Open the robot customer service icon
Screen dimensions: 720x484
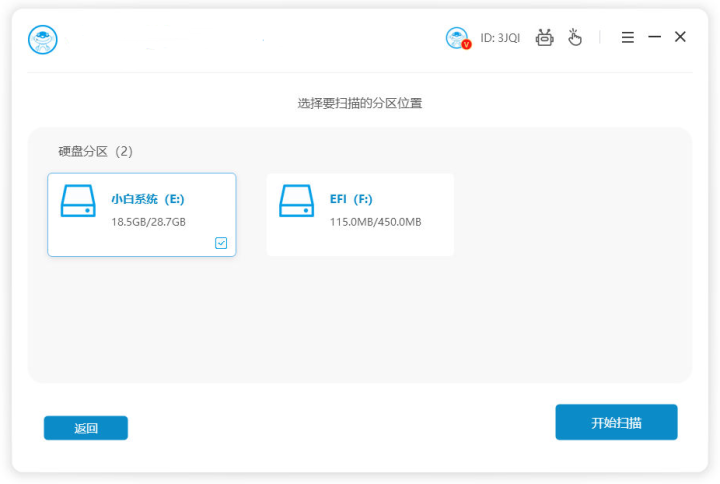pyautogui.click(x=545, y=38)
